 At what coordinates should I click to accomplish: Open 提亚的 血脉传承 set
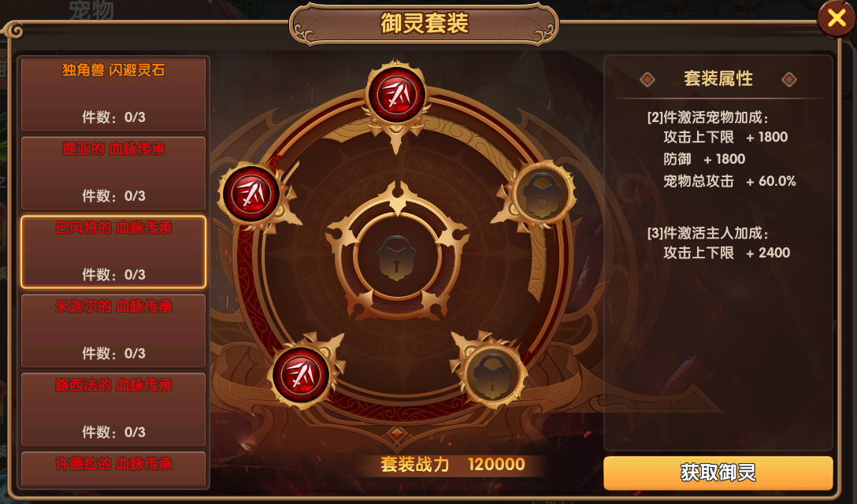point(113,172)
